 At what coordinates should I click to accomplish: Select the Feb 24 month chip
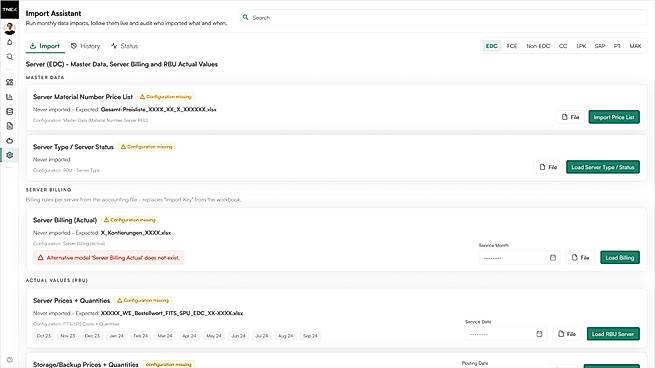[x=141, y=336]
